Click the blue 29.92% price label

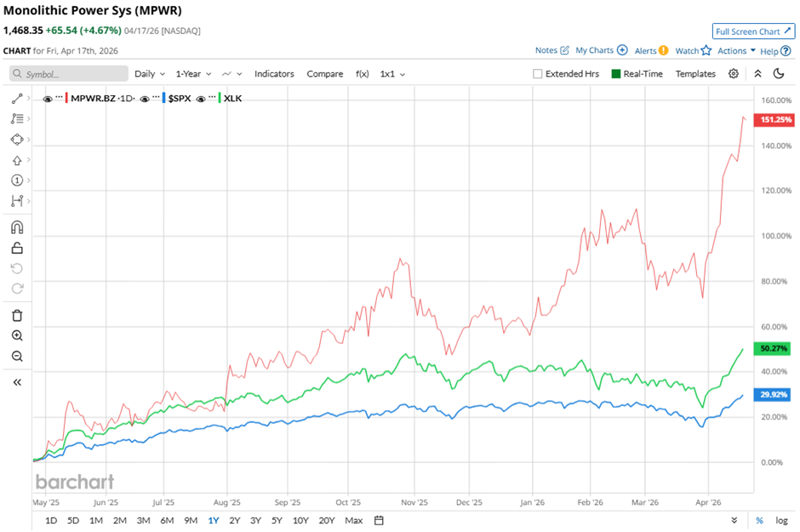[x=772, y=394]
